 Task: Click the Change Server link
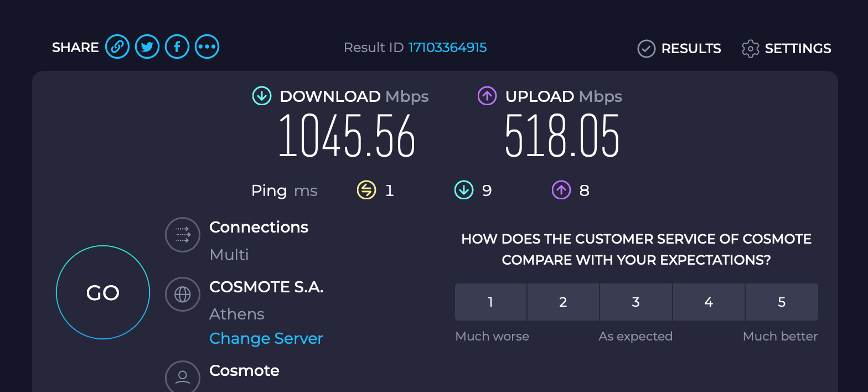pos(266,338)
